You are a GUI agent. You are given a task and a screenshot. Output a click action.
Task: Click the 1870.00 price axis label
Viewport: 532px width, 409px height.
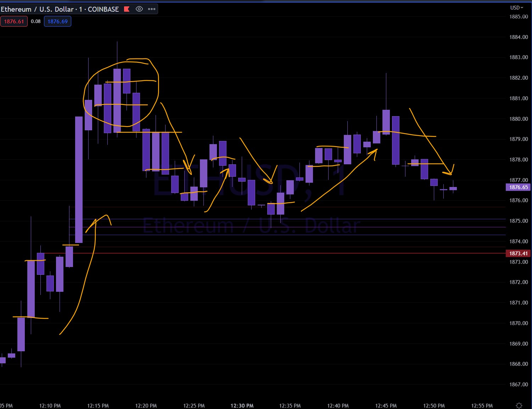click(519, 323)
